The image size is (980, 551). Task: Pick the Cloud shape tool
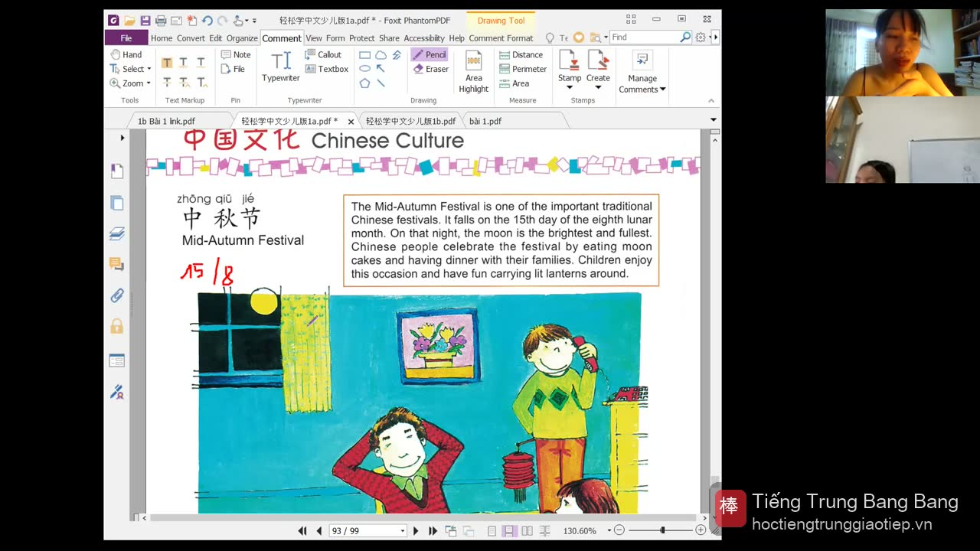point(381,55)
